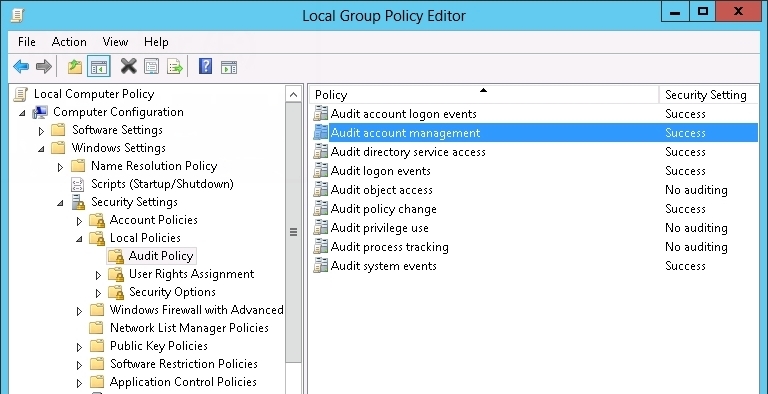The height and width of the screenshot is (394, 768).
Task: Expand the Account Policies node
Action: [x=79, y=221]
